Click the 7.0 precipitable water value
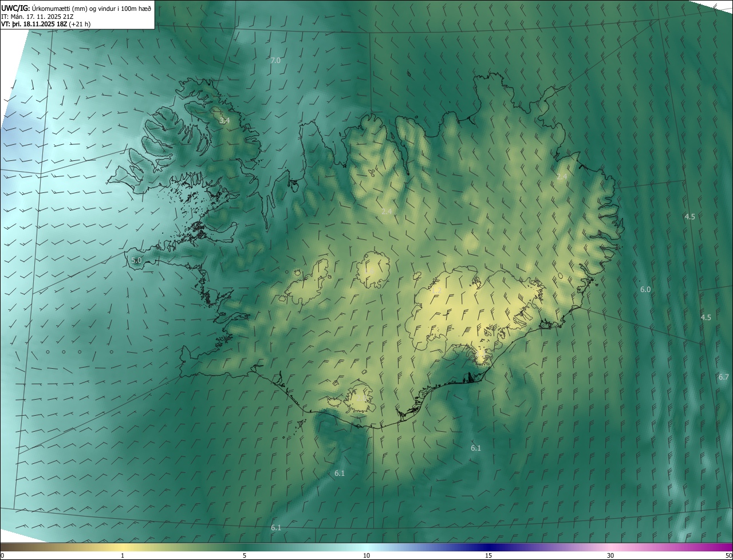733x560 pixels. pos(275,60)
